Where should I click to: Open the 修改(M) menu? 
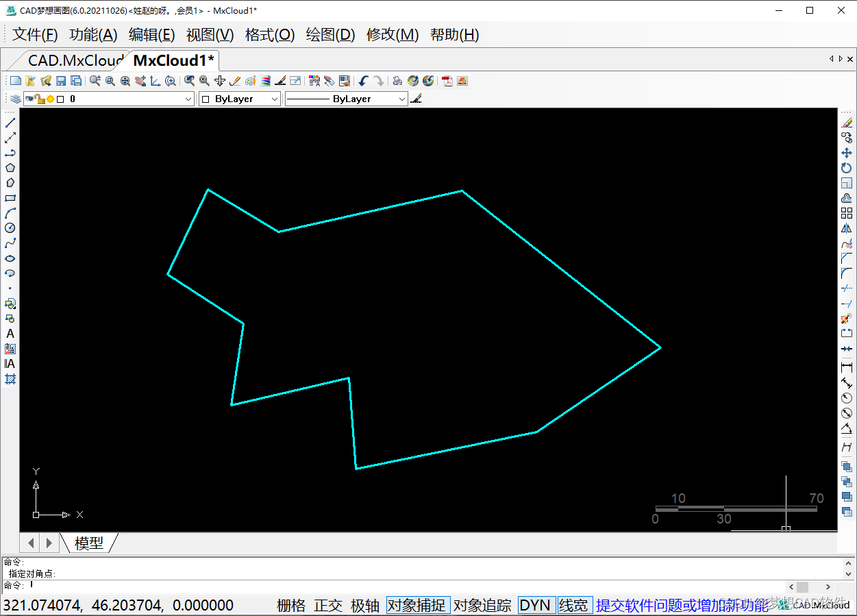click(x=393, y=35)
